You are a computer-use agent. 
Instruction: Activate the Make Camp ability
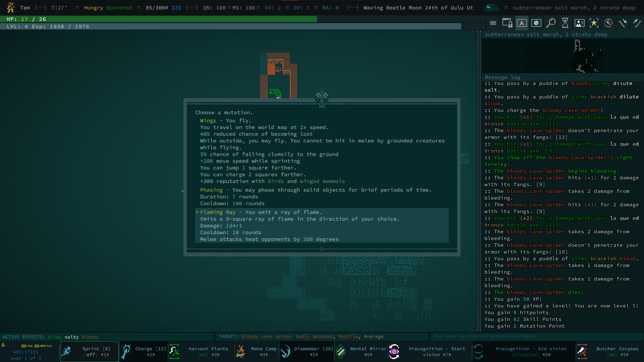(257, 352)
